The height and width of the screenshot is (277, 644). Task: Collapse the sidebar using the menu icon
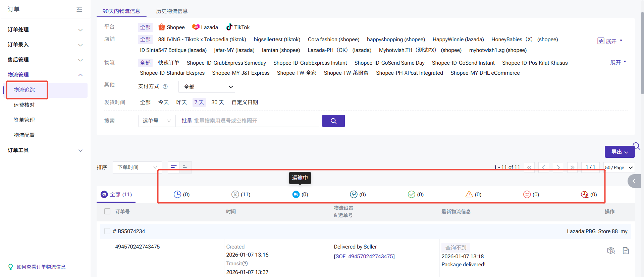[79, 9]
